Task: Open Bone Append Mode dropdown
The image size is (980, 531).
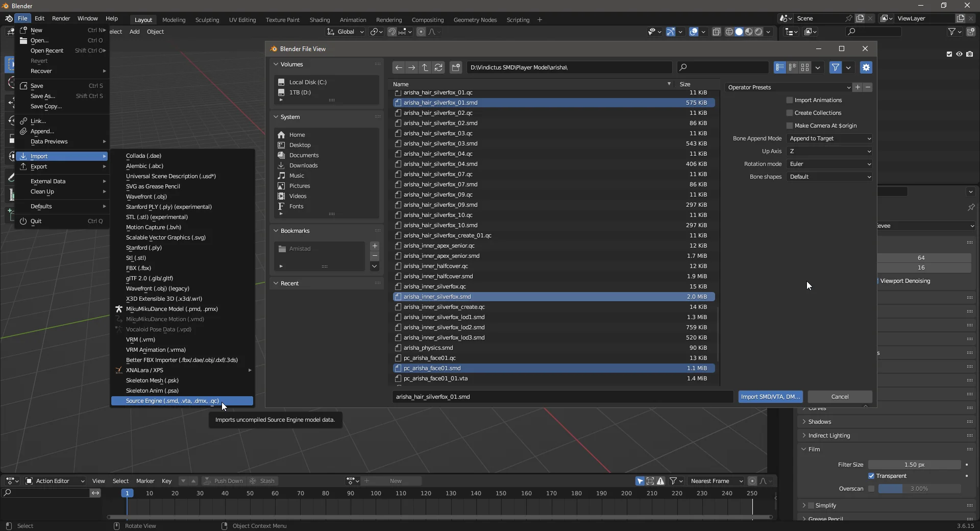Action: 829,138
